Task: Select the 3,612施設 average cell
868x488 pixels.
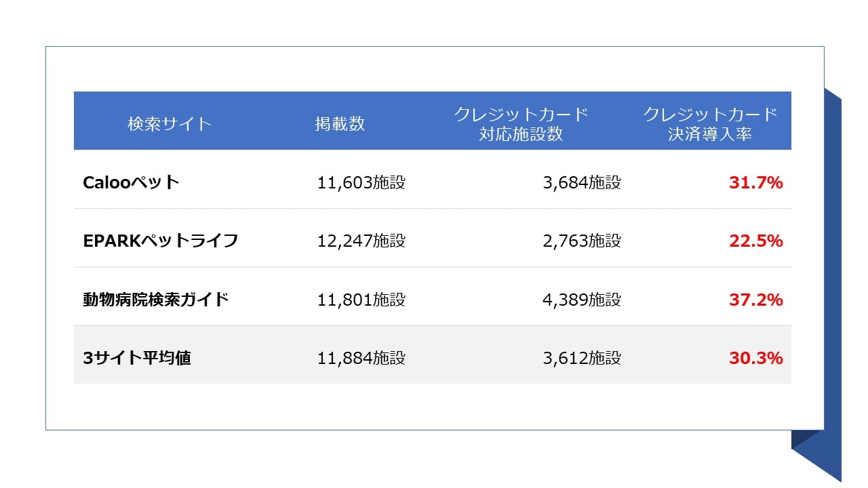Action: 582,358
